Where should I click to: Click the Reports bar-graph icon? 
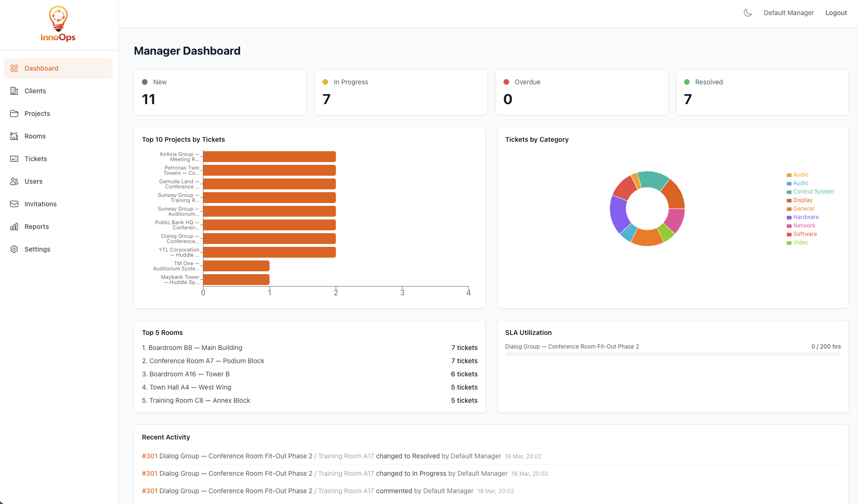[14, 226]
